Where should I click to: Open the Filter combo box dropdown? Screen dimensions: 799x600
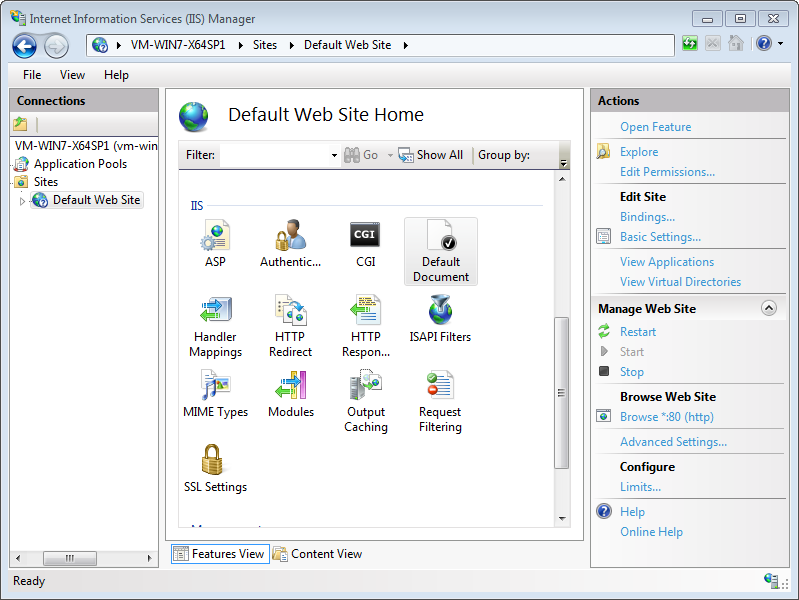pyautogui.click(x=334, y=155)
